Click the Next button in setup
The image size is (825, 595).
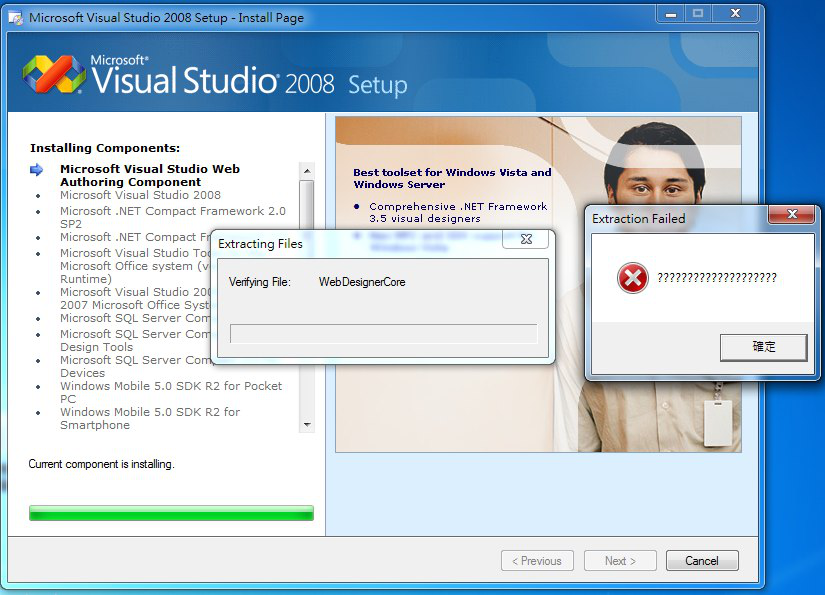click(x=620, y=561)
